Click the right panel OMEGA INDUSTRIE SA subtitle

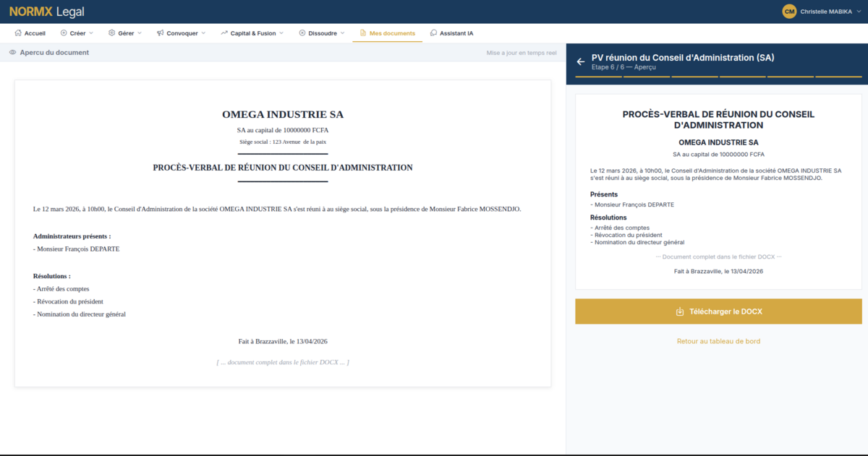coord(718,142)
